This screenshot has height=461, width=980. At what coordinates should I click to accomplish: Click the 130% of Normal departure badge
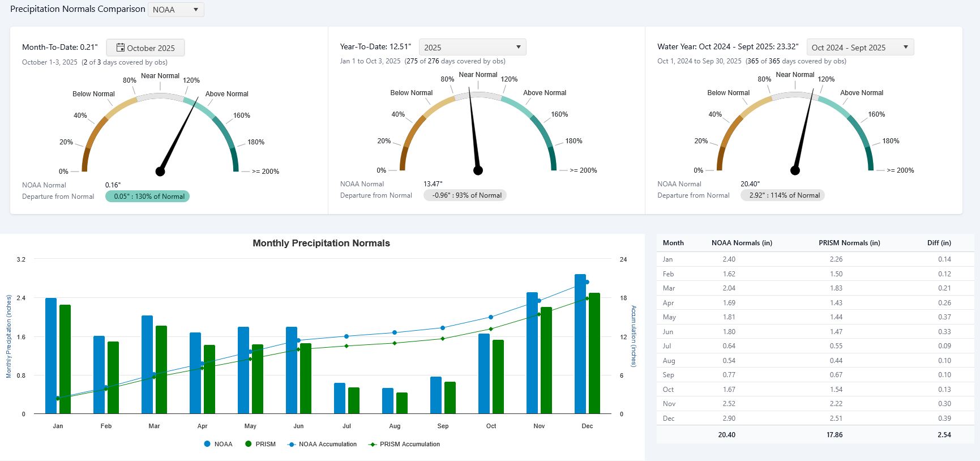147,197
